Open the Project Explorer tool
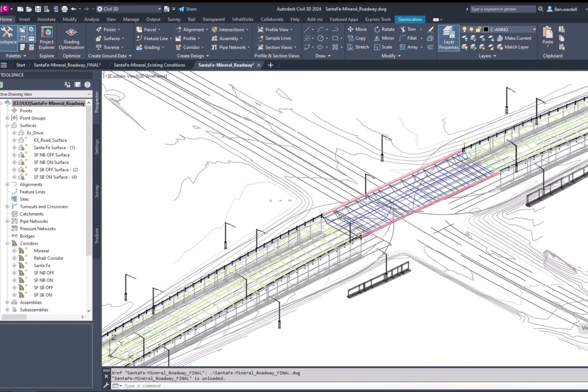 pos(46,38)
